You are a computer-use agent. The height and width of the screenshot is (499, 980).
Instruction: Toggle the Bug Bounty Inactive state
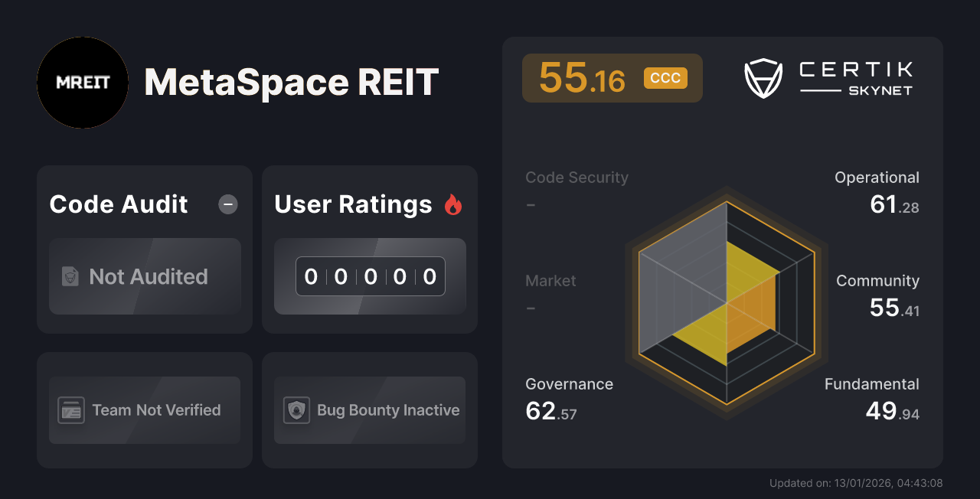click(369, 410)
